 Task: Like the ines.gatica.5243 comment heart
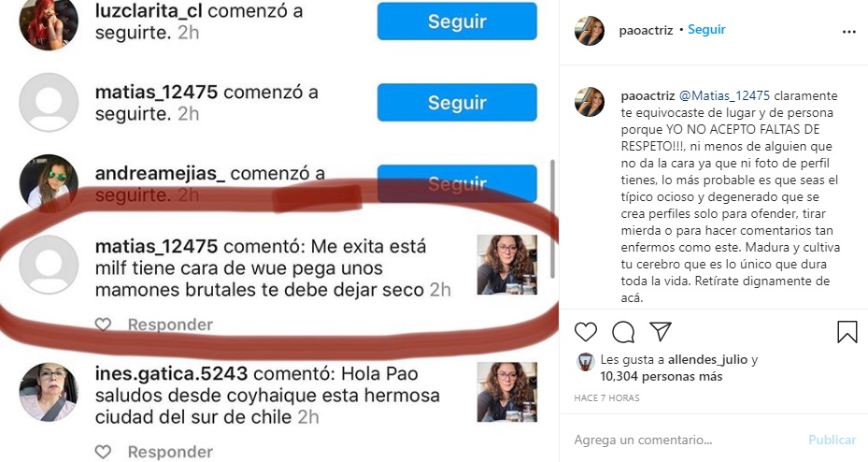pos(103,452)
